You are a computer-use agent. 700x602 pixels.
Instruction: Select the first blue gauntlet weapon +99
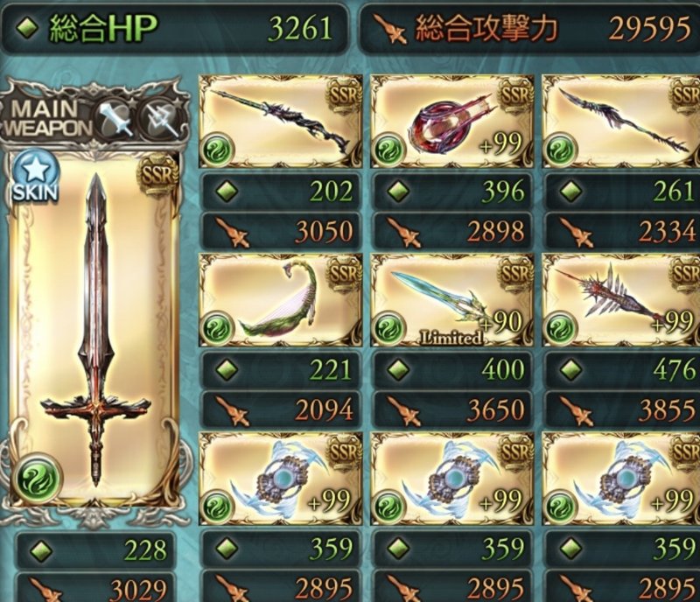pos(280,479)
